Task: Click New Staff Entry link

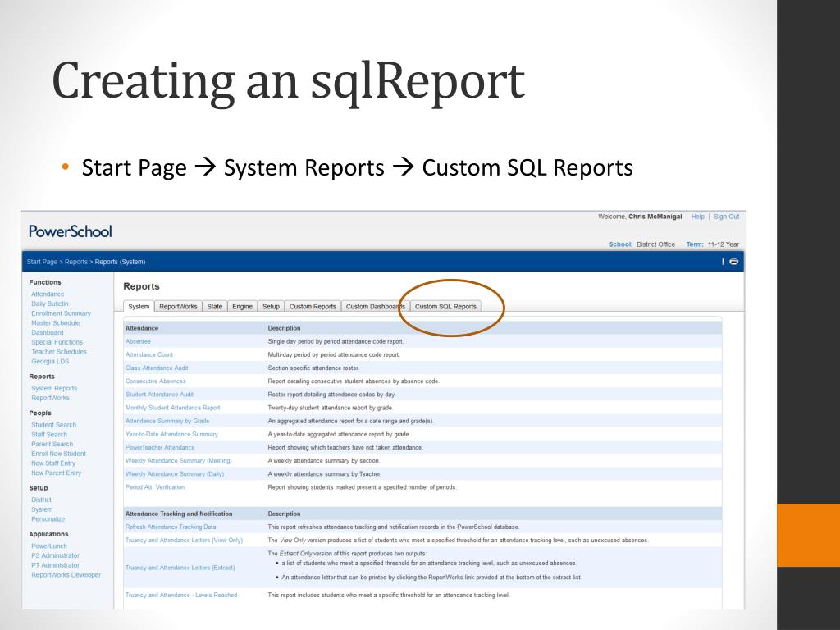Action: (53, 463)
